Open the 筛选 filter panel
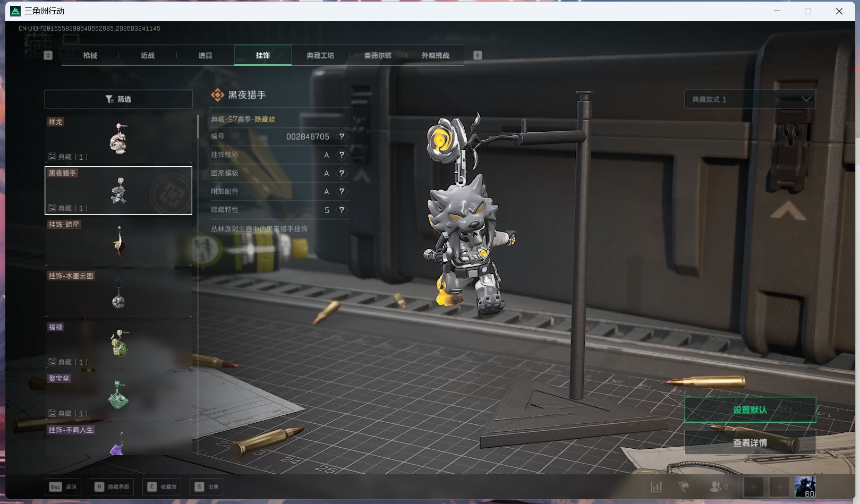The image size is (860, 504). (x=118, y=99)
